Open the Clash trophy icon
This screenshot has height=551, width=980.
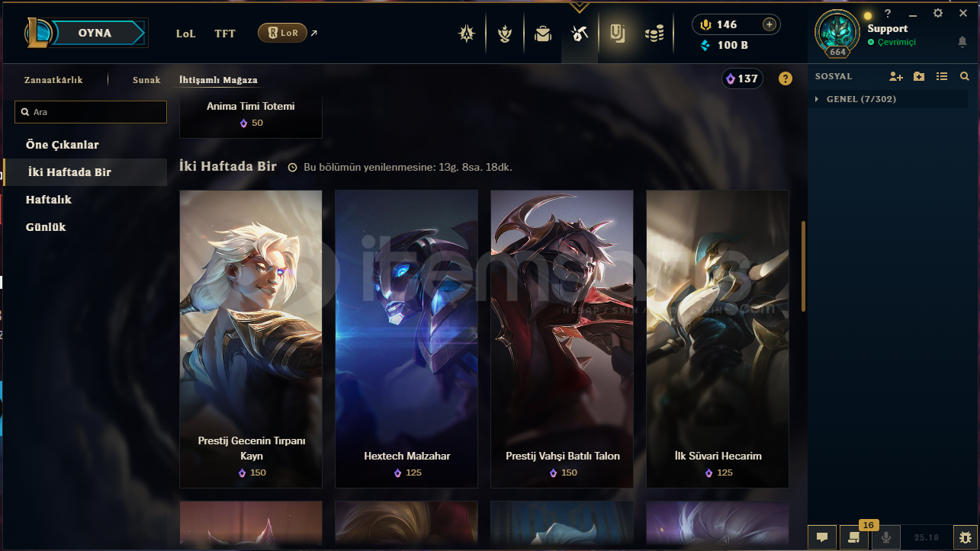point(505,34)
